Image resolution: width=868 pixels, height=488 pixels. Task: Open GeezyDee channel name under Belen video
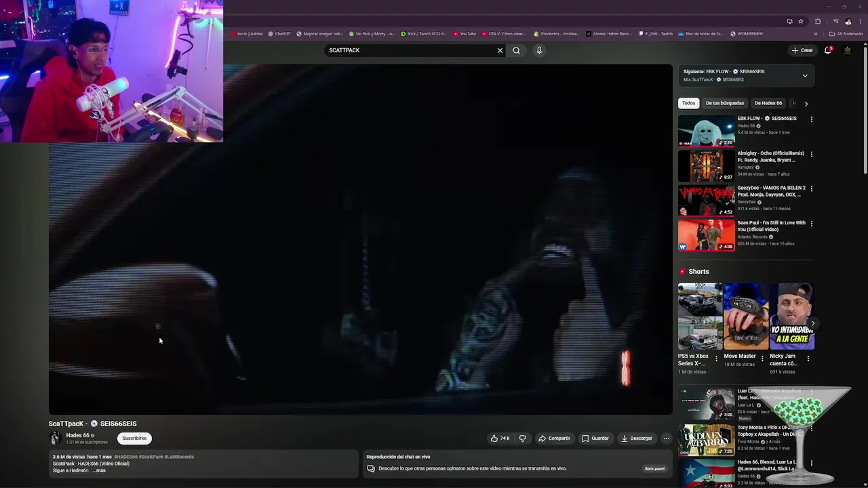pyautogui.click(x=745, y=202)
